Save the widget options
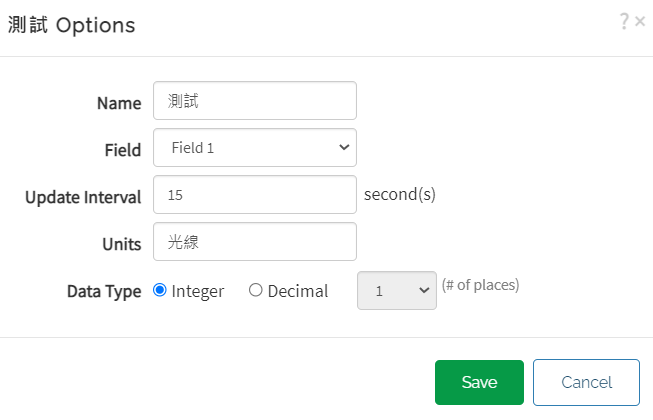 pyautogui.click(x=479, y=383)
